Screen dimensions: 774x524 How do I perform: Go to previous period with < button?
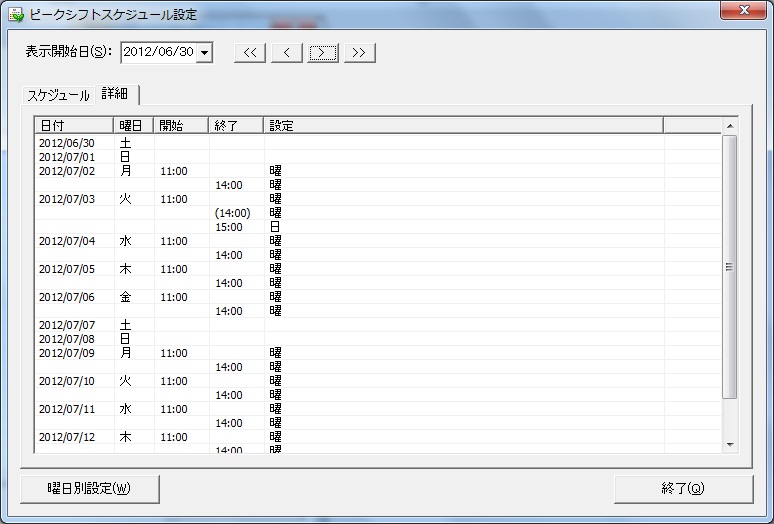click(x=286, y=53)
